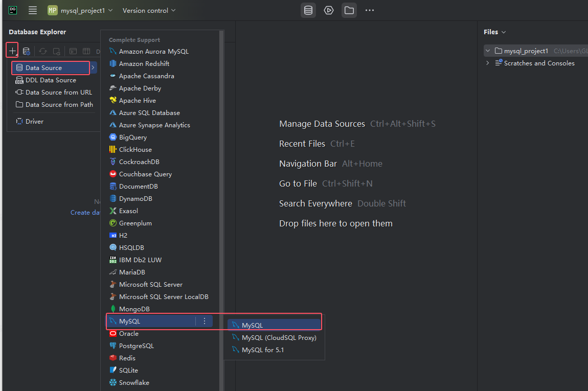Collapse the mysql_project1 folder in Files
This screenshot has height=391, width=588.
click(x=487, y=51)
